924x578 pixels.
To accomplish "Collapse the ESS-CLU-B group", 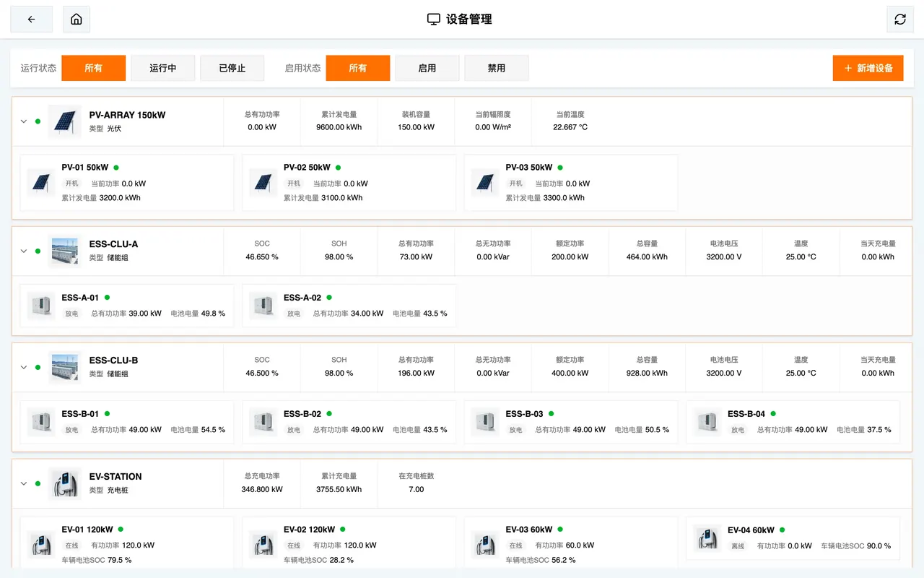I will tap(24, 367).
